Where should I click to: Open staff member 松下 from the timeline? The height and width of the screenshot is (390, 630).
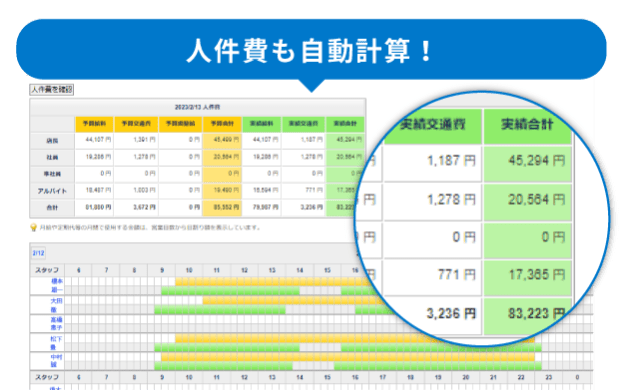click(56, 343)
